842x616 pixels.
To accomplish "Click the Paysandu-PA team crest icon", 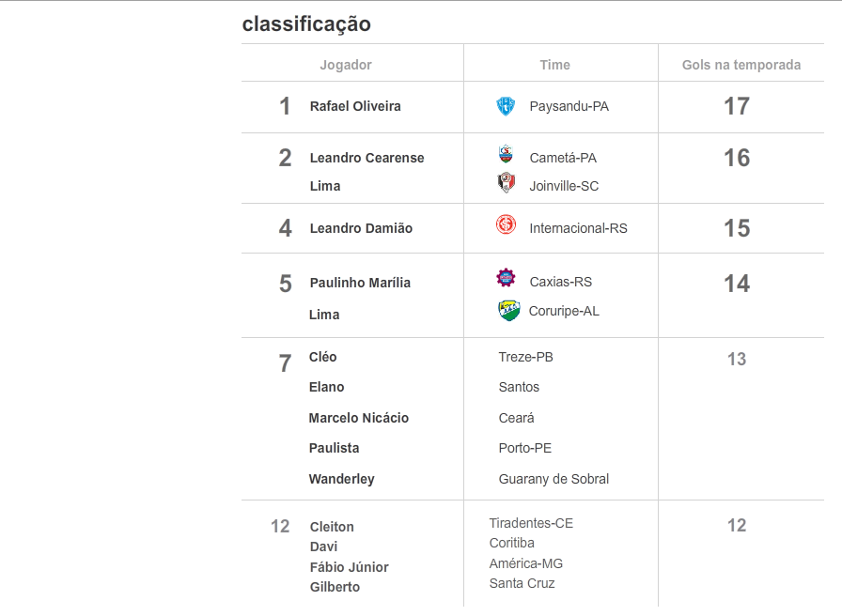I will pyautogui.click(x=506, y=106).
